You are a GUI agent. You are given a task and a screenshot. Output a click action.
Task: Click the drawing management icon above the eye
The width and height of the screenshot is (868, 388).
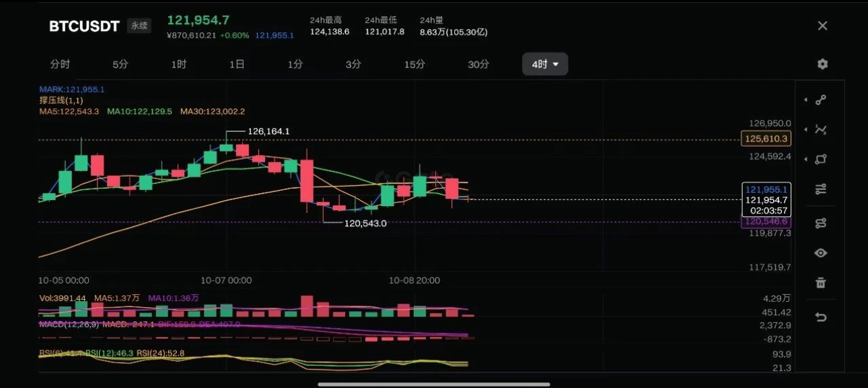point(821,223)
